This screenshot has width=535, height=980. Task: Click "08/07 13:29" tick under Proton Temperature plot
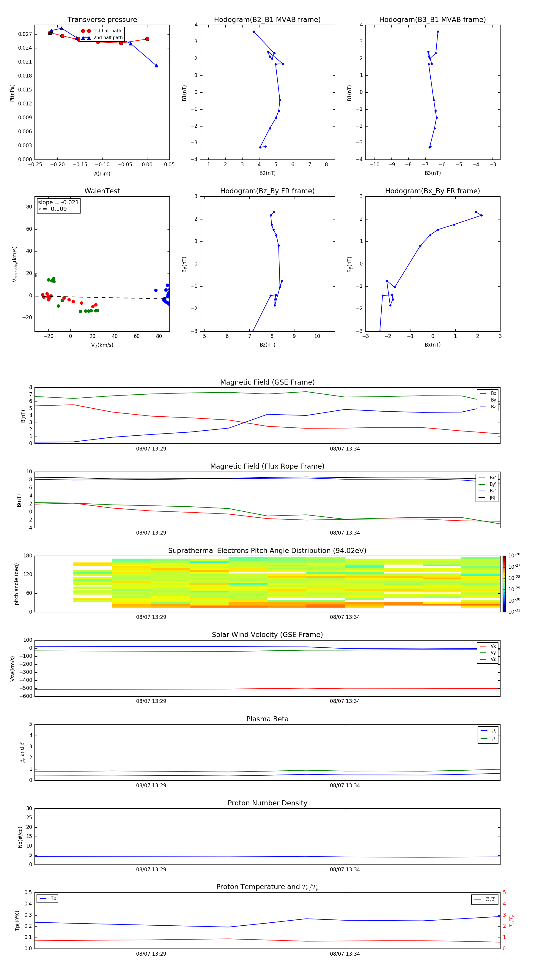151,954
